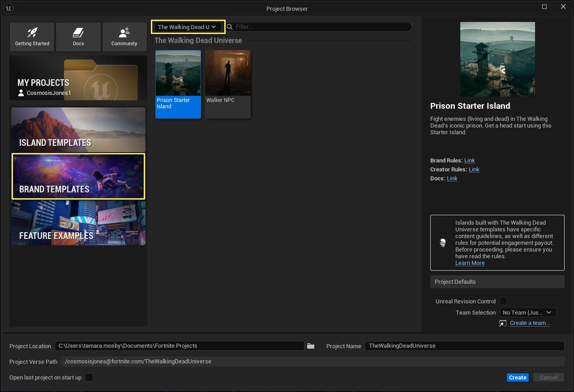
Task: Click the large Prison Starter Island preview image
Action: (x=497, y=60)
